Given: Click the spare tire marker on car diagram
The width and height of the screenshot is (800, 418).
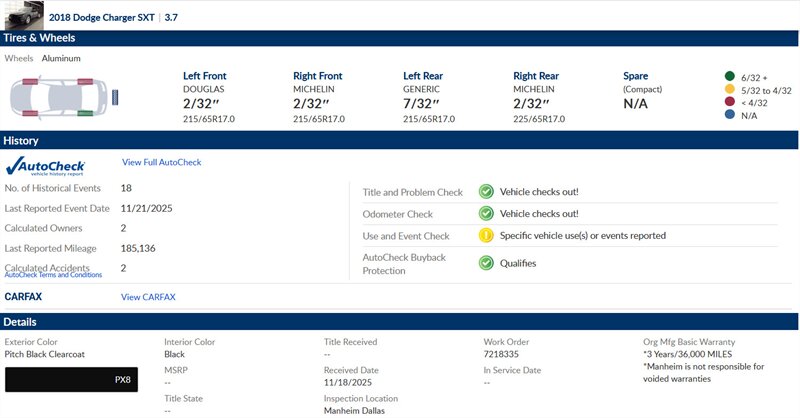Looking at the screenshot, I should [x=115, y=97].
